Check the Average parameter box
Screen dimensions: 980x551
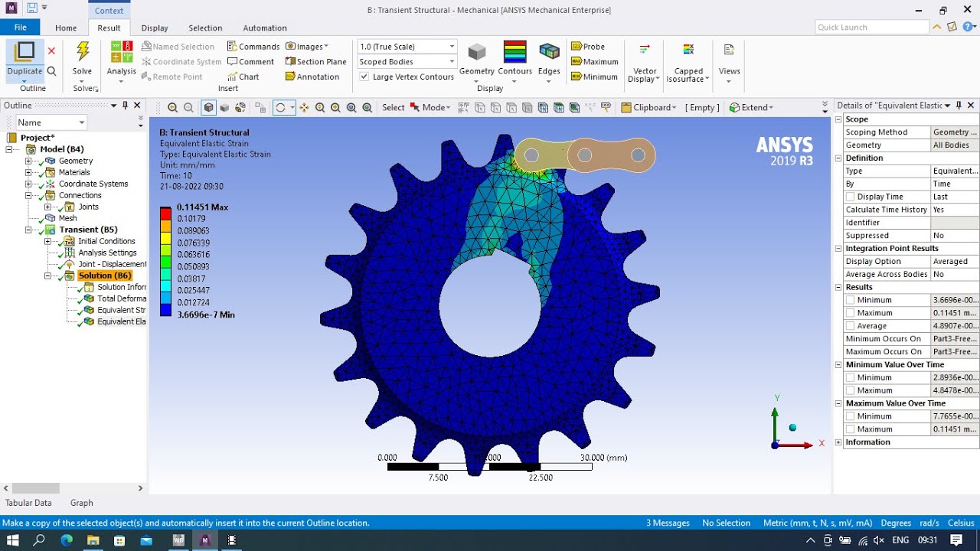851,326
